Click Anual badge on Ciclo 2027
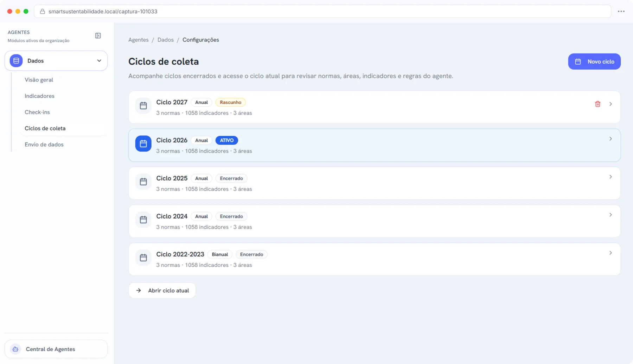 click(x=202, y=102)
